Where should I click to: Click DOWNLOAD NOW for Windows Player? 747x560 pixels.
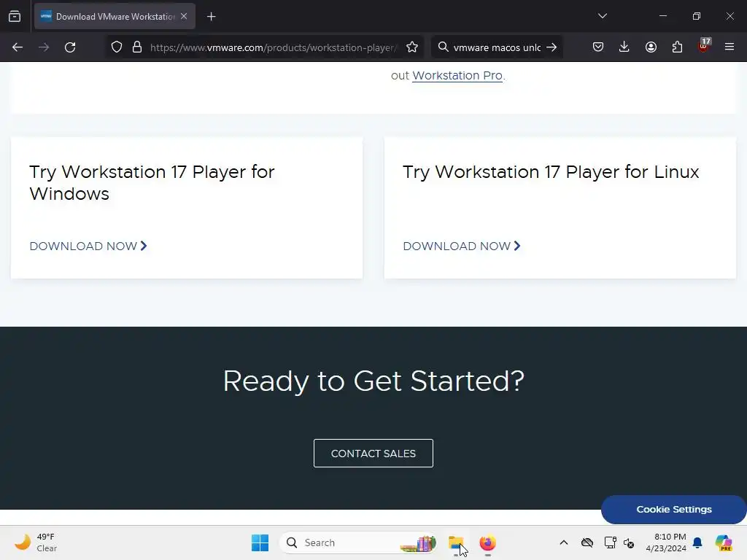[x=88, y=246]
